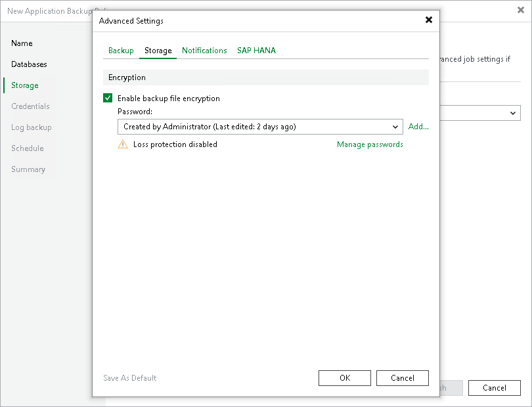This screenshot has height=407, width=532.
Task: Cancel the Advanced Settings dialog
Action: click(x=402, y=377)
